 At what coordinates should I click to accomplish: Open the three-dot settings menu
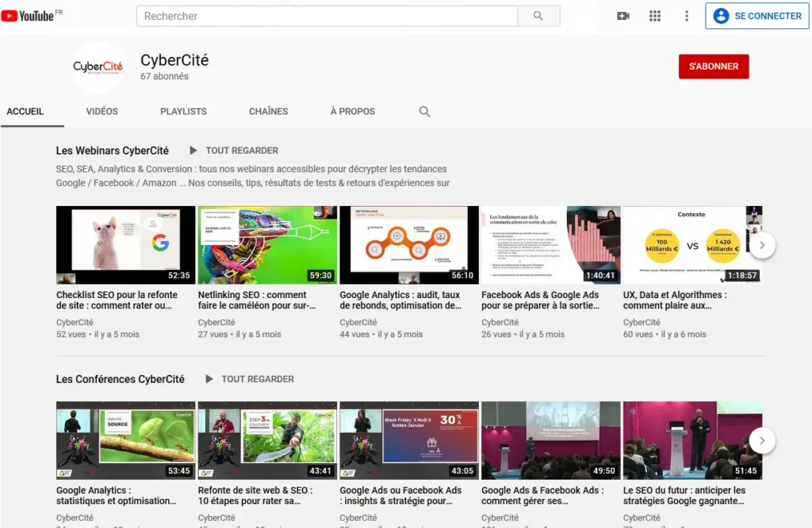click(687, 16)
